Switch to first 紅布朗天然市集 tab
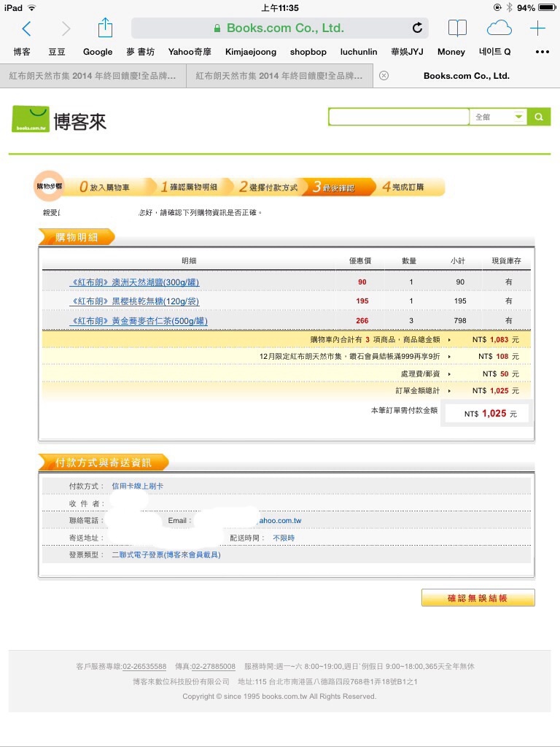 (x=93, y=76)
